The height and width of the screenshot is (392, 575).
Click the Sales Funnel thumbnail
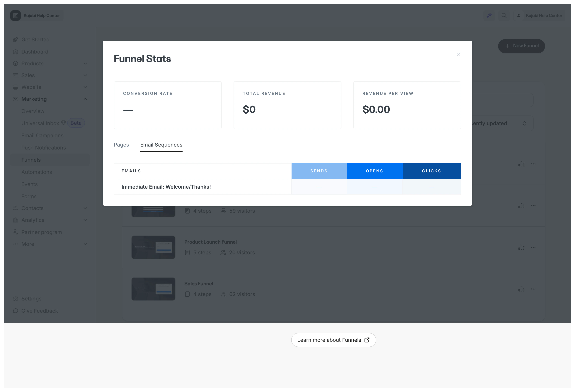(x=153, y=289)
